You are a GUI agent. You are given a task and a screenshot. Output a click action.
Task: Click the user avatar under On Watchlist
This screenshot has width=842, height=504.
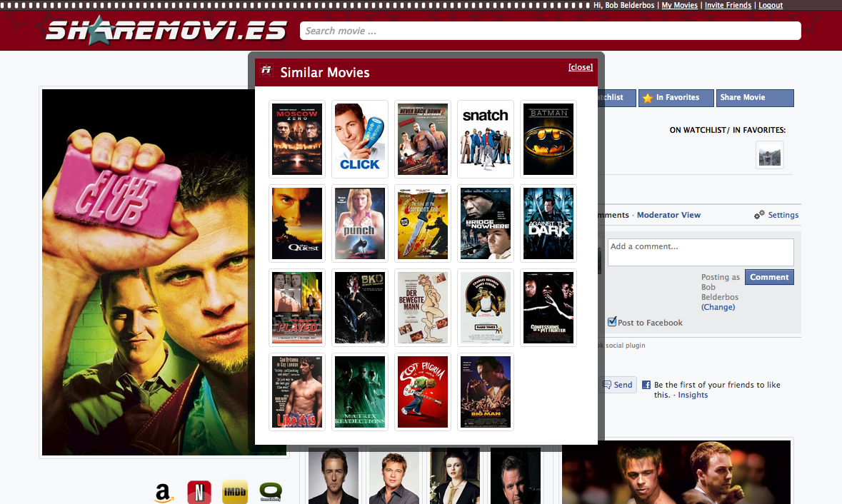(769, 155)
